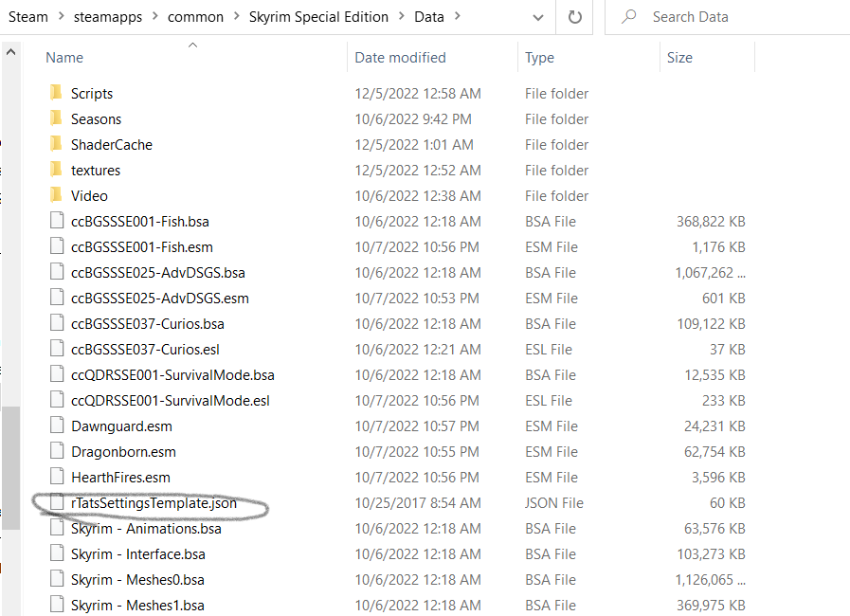Screen dimensions: 850x616
Task: Click the rTatsSettingsTemplate.json file icon
Action: pos(57,502)
